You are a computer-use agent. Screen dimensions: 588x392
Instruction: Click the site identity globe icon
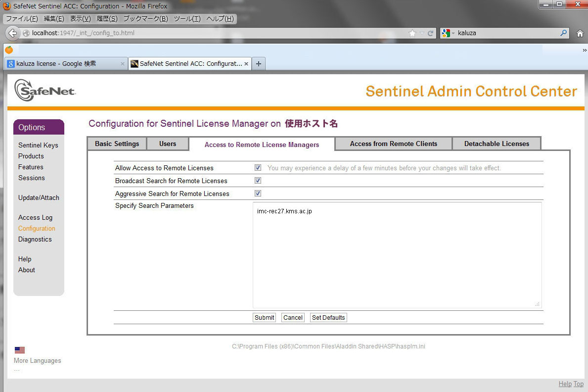[26, 33]
